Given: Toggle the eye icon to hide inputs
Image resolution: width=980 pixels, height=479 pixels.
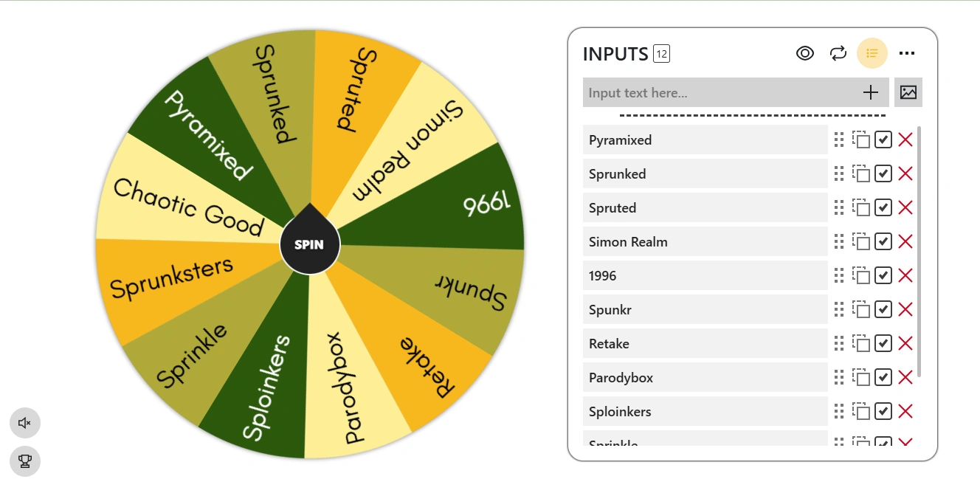Looking at the screenshot, I should click(805, 53).
